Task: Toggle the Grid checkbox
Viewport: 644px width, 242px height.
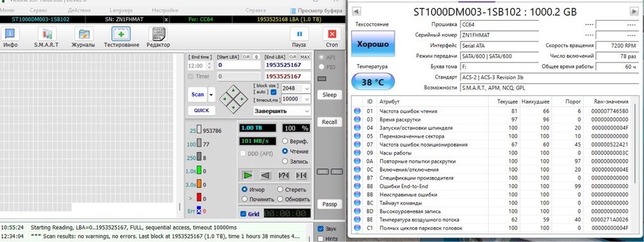Action: 243,214
